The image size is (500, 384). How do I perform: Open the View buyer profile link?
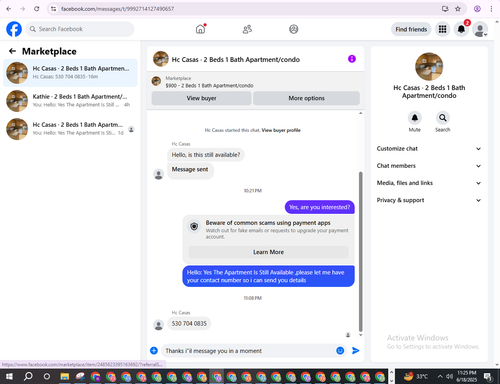(281, 130)
